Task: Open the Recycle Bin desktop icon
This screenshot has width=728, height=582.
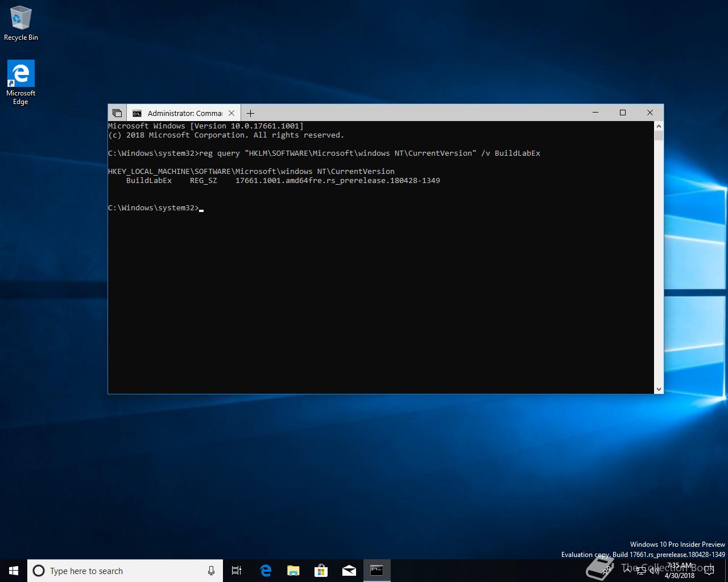Action: point(21,23)
